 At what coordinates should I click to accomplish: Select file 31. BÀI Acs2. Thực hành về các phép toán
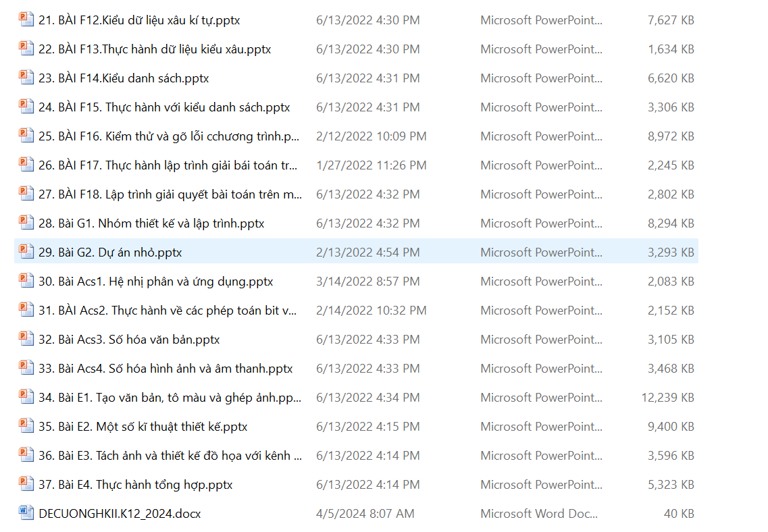click(168, 311)
